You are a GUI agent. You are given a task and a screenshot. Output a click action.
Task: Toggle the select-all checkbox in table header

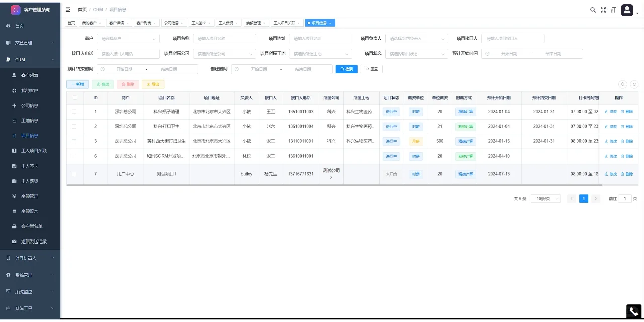tap(74, 98)
